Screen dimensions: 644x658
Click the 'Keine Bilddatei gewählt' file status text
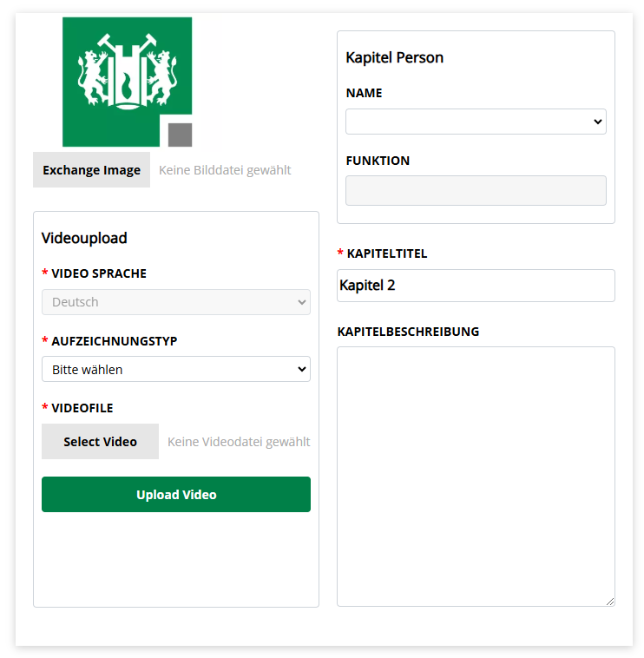click(x=225, y=170)
